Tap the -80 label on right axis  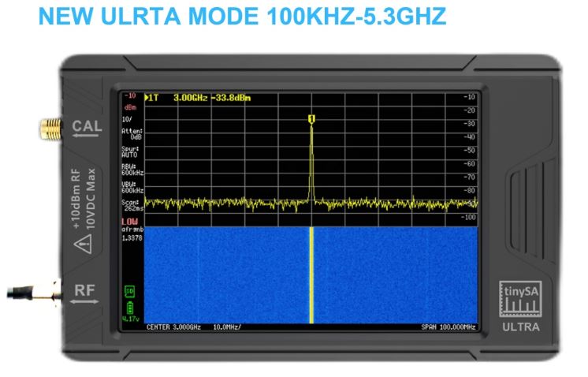coord(469,191)
